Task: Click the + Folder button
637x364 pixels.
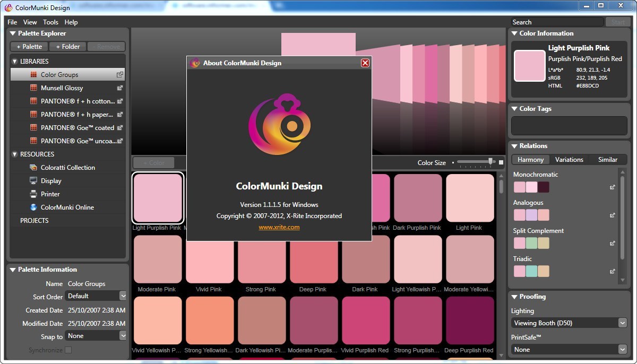Action: pos(67,47)
